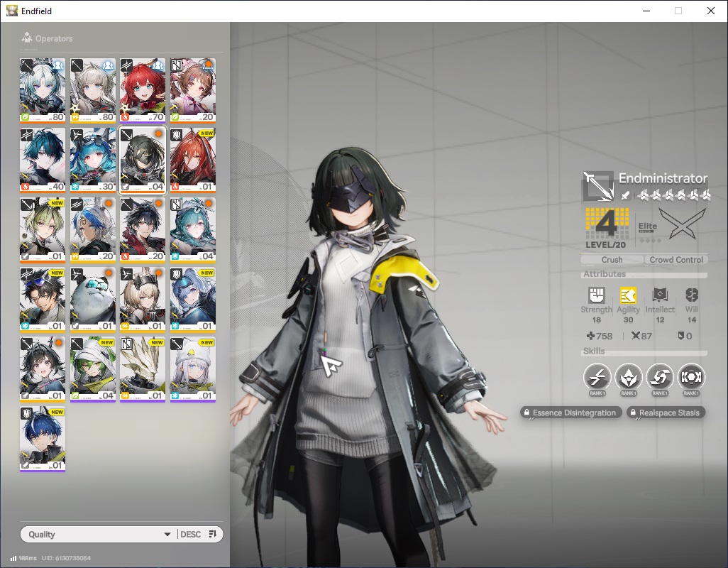The image size is (728, 568).
Task: Toggle the sort order icon next to DESC
Action: coord(213,534)
